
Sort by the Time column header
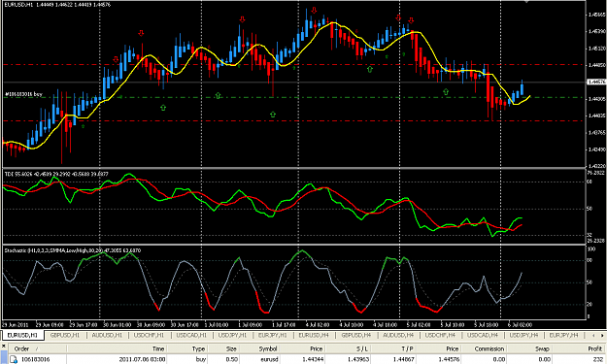pos(158,348)
